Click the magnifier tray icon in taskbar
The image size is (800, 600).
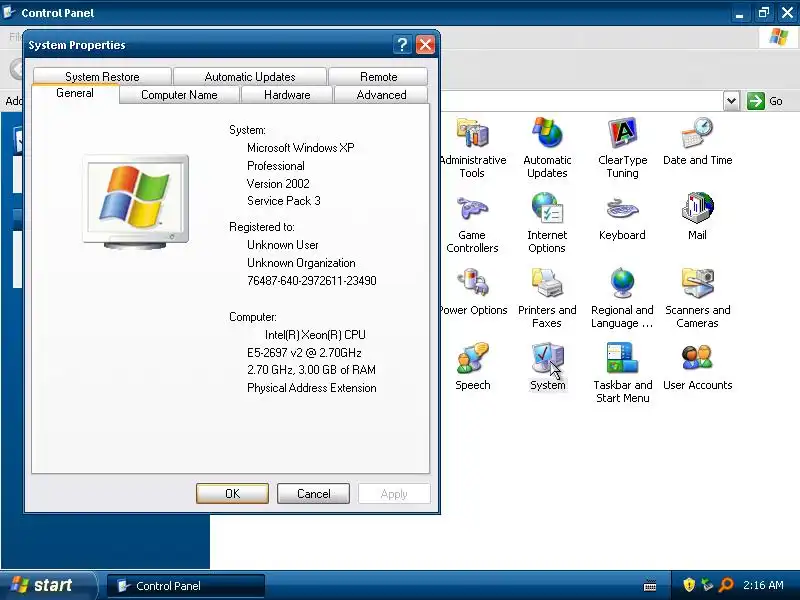[x=726, y=585]
